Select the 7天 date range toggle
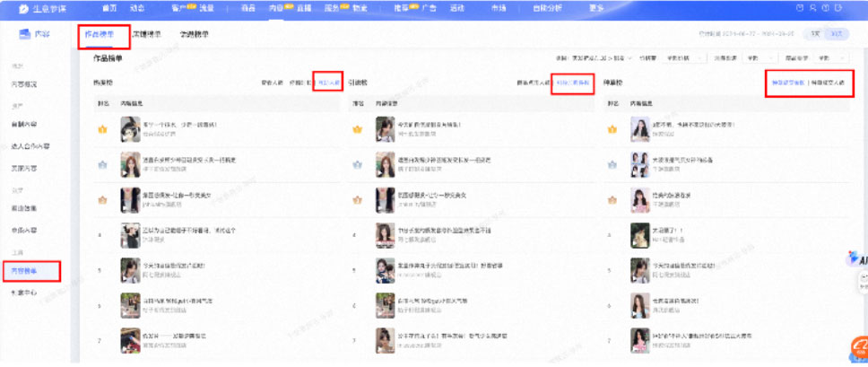Image resolution: width=868 pixels, height=367 pixels. 815,34
